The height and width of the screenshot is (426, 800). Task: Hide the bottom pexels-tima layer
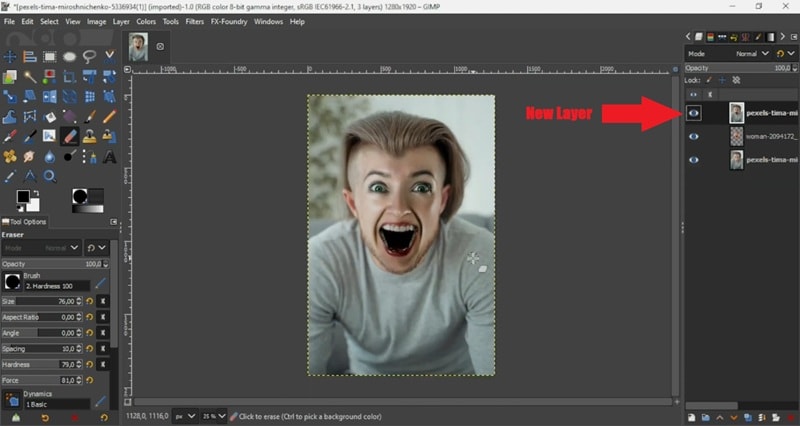(x=693, y=160)
